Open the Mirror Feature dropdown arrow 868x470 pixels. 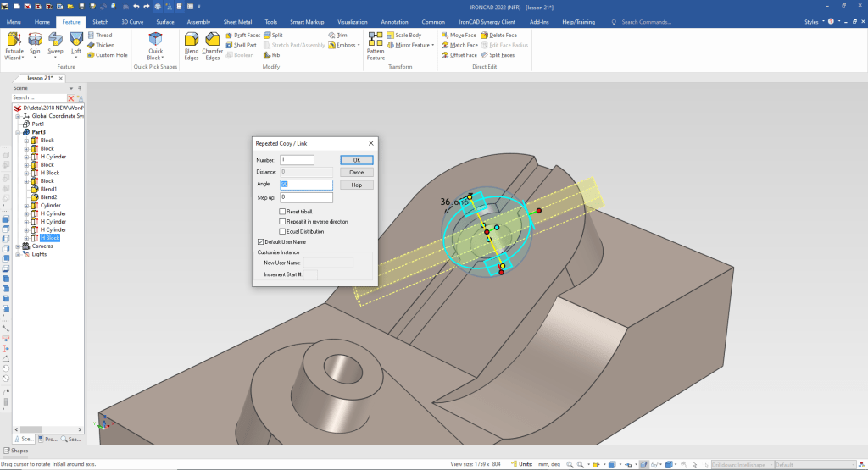click(432, 45)
